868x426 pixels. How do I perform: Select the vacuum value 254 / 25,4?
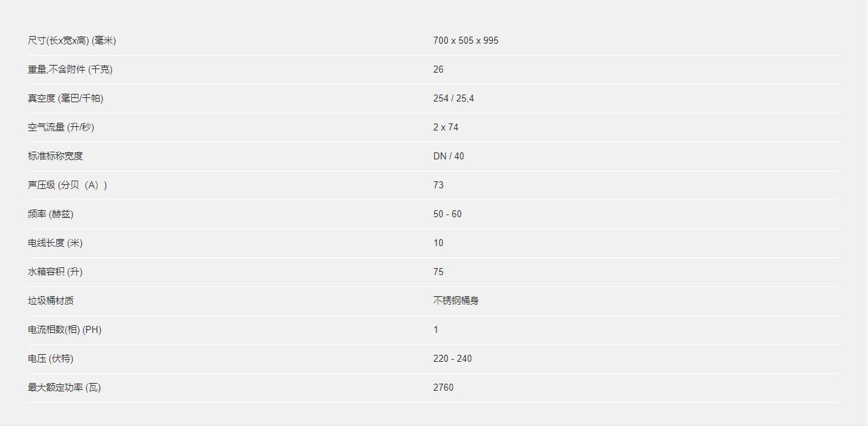point(453,98)
